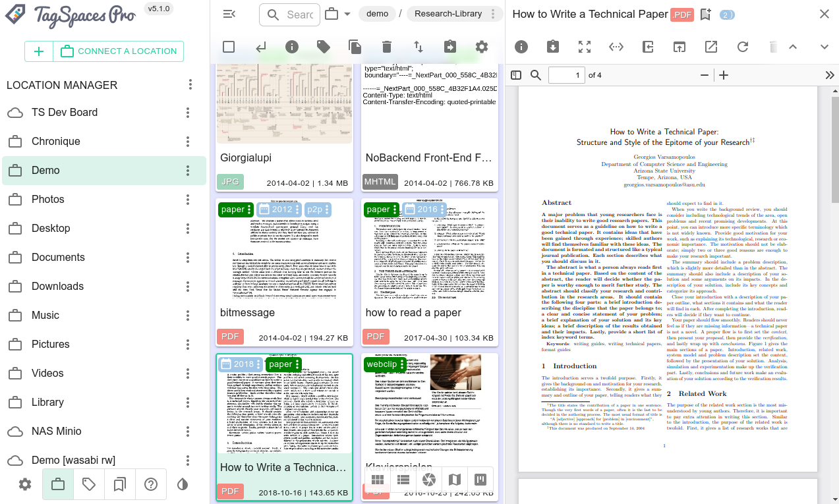Image resolution: width=839 pixels, height=504 pixels.
Task: Collapse the left sidebar menu icon
Action: click(229, 14)
